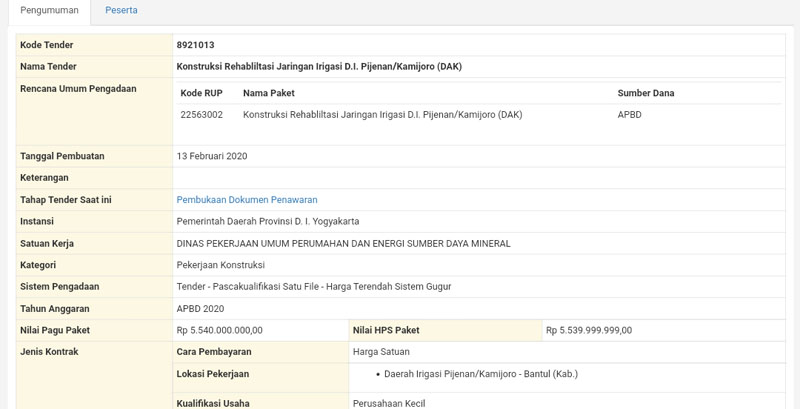
Task: Click the Harga Satuan payment value
Action: (x=381, y=351)
